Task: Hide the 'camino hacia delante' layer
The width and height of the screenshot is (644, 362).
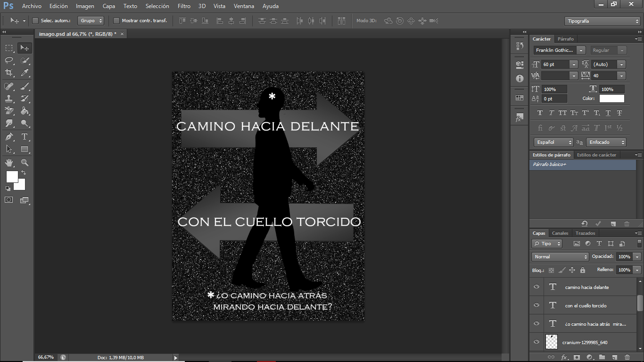Action: point(536,287)
